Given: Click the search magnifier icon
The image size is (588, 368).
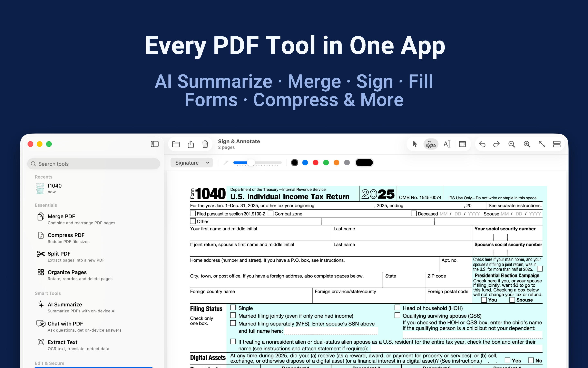Looking at the screenshot, I should [33, 164].
